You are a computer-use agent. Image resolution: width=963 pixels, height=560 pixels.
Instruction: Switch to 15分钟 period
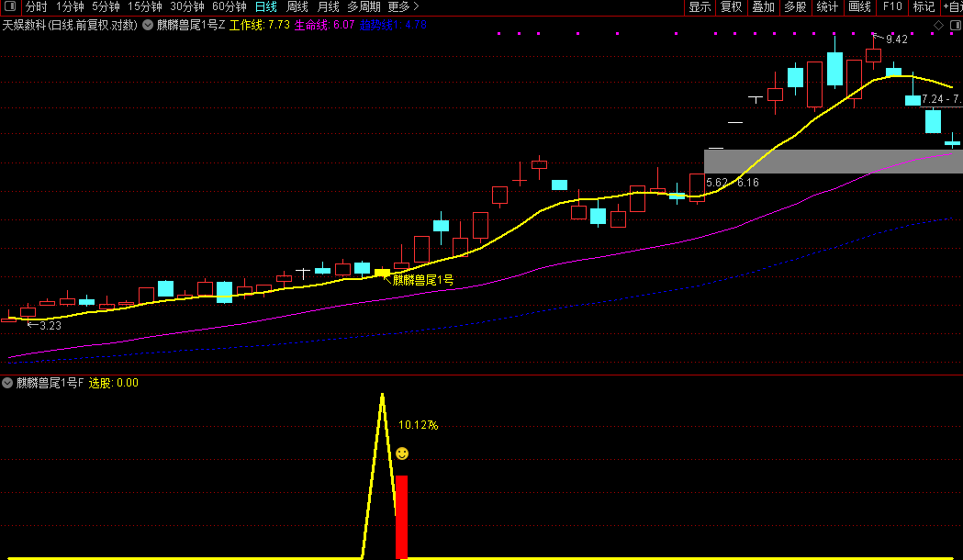pyautogui.click(x=145, y=6)
